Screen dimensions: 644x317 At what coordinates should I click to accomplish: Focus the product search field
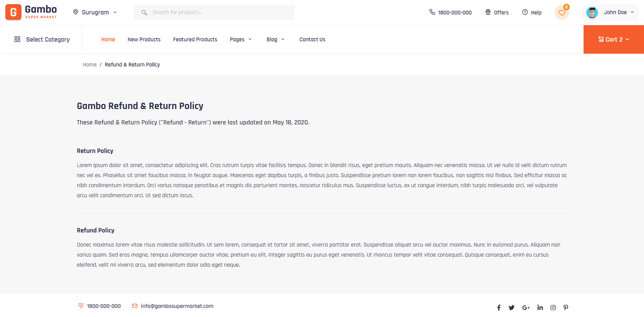click(x=219, y=12)
